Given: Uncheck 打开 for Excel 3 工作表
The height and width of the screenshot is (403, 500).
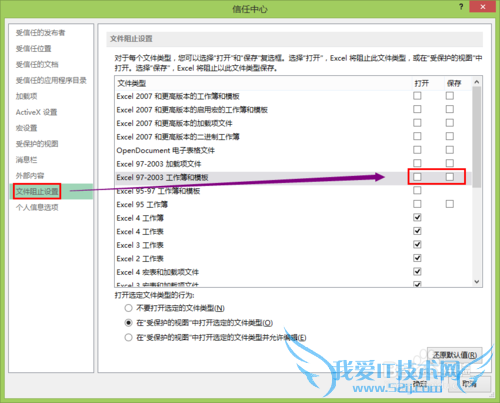Looking at the screenshot, I should click(x=417, y=245).
